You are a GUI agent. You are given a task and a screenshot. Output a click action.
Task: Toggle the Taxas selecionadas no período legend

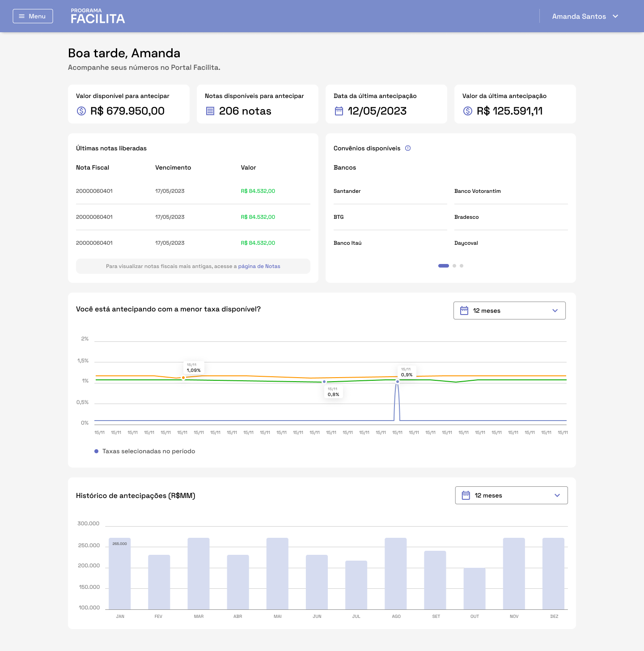145,451
